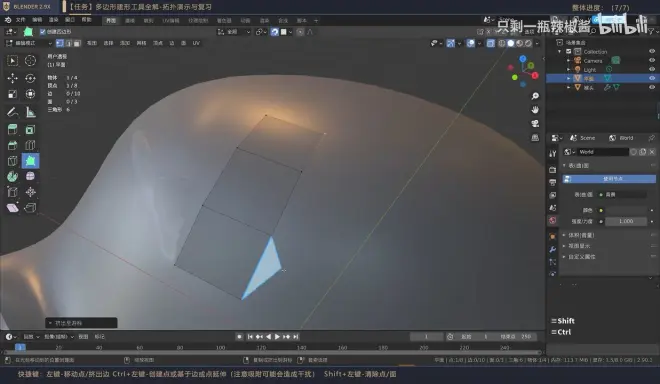Toggle the create quads checkbox
This screenshot has height=384, width=660.
[43, 32]
